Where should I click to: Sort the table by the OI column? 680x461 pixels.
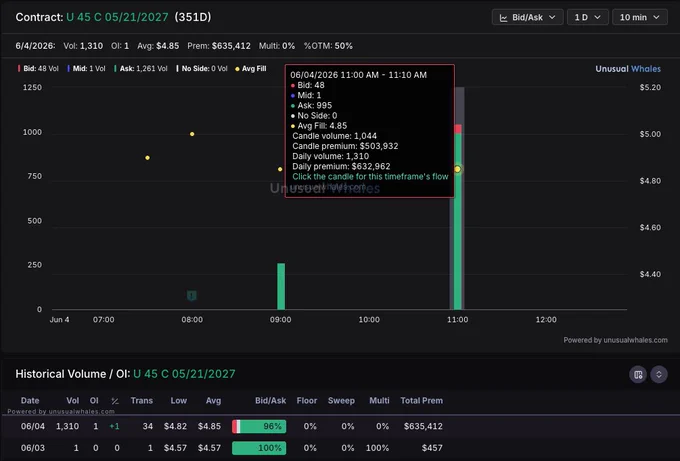(94, 401)
